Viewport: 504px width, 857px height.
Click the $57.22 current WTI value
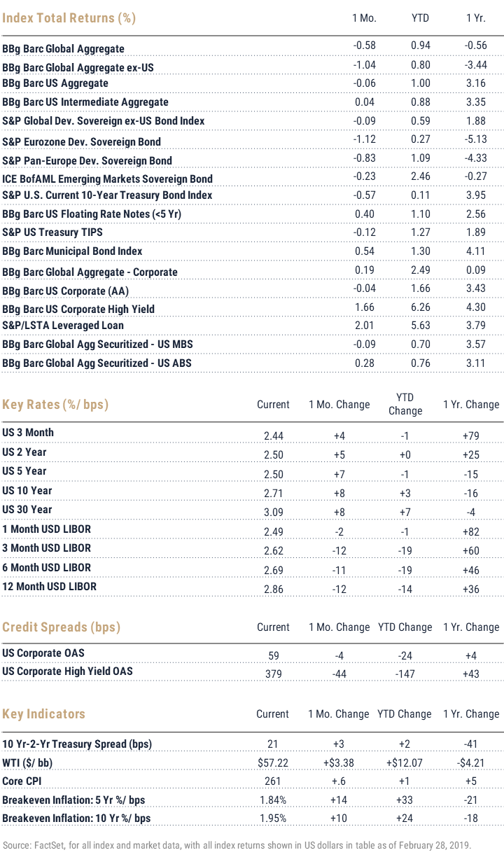(x=273, y=762)
